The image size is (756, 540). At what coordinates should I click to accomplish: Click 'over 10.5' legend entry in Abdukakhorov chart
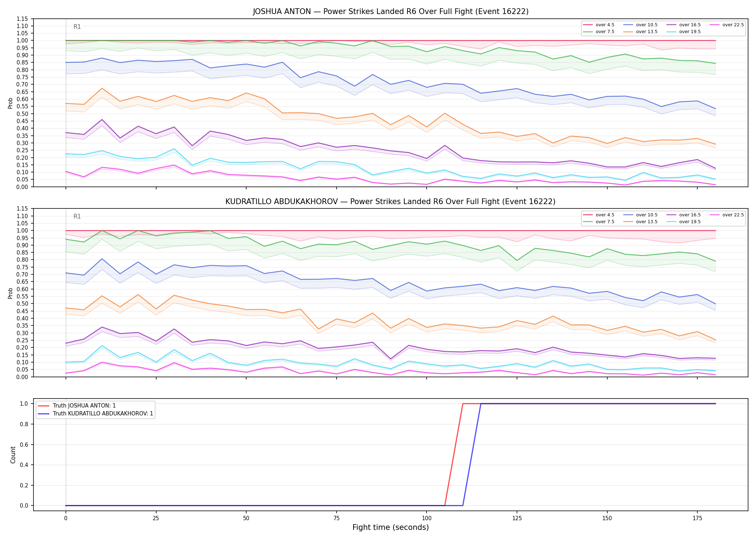640,215
